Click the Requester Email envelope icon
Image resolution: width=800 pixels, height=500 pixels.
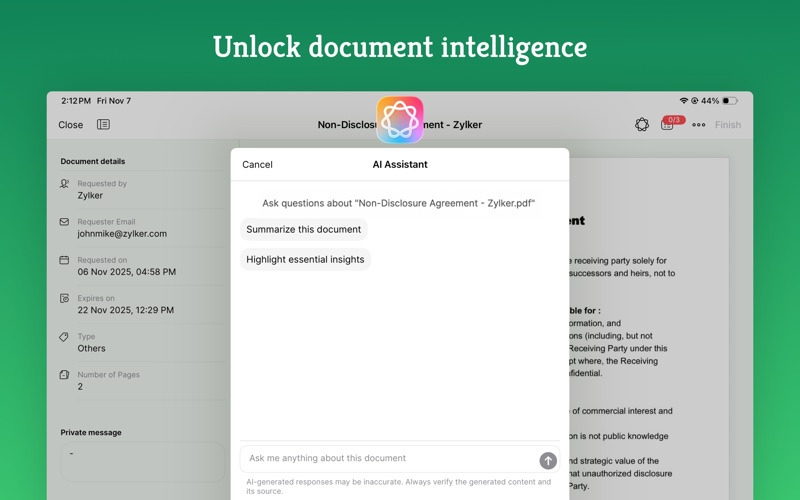(x=65, y=222)
